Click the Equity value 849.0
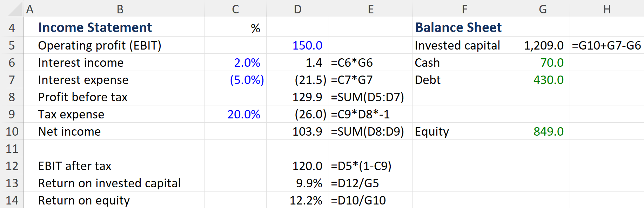 coord(548,131)
